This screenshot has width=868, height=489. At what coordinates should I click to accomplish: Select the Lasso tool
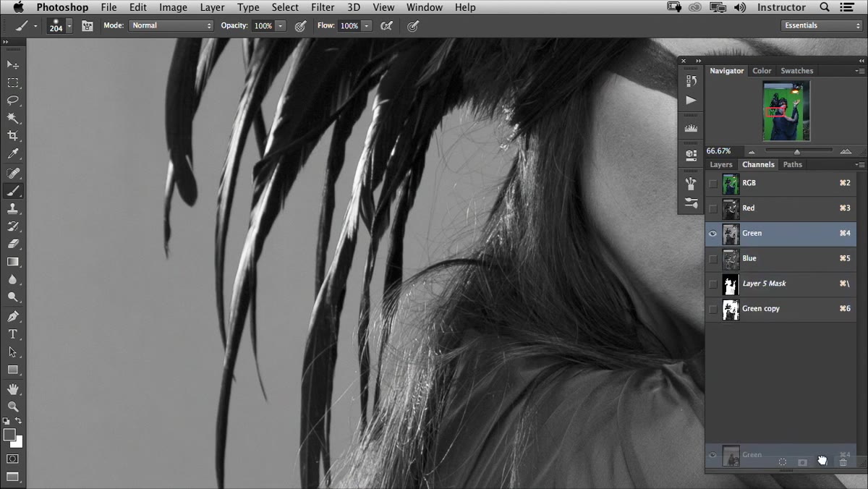coord(13,101)
